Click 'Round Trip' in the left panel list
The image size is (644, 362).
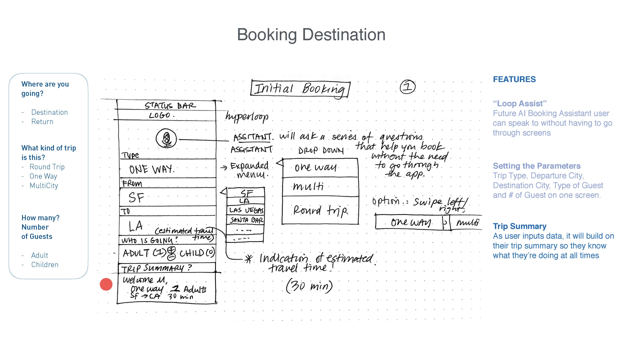coord(47,167)
